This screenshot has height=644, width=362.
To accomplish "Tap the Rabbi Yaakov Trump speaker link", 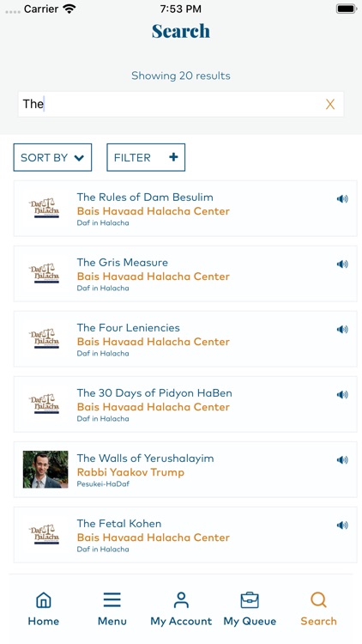I will pos(130,472).
